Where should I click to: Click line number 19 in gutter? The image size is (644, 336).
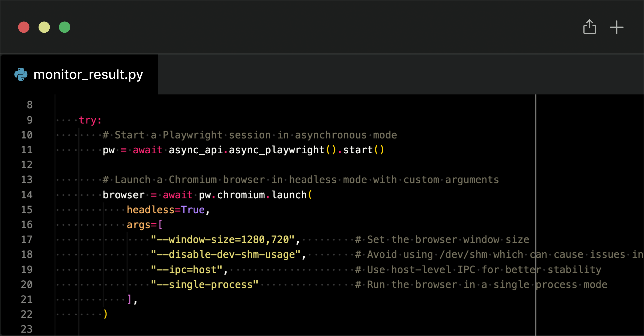[27, 270]
